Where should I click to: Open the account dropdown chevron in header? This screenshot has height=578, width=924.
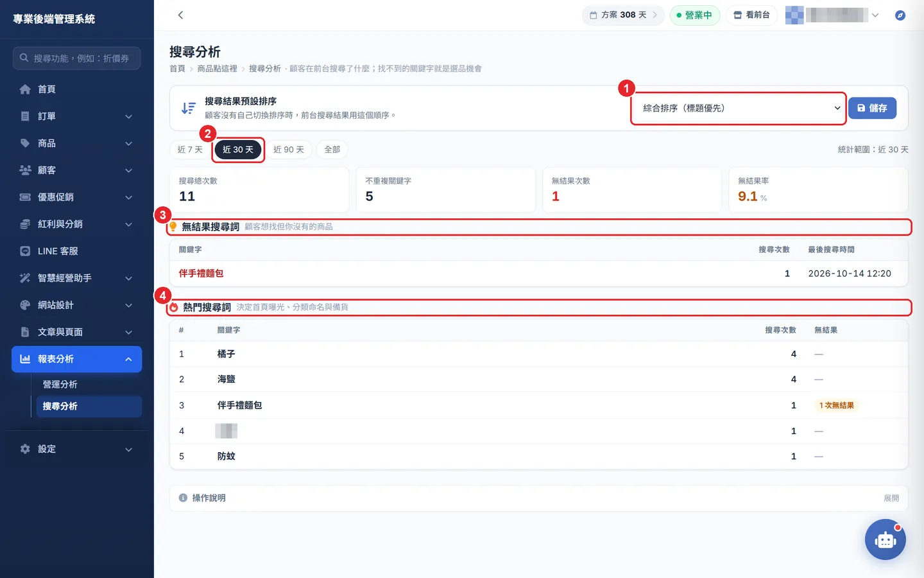coord(875,15)
